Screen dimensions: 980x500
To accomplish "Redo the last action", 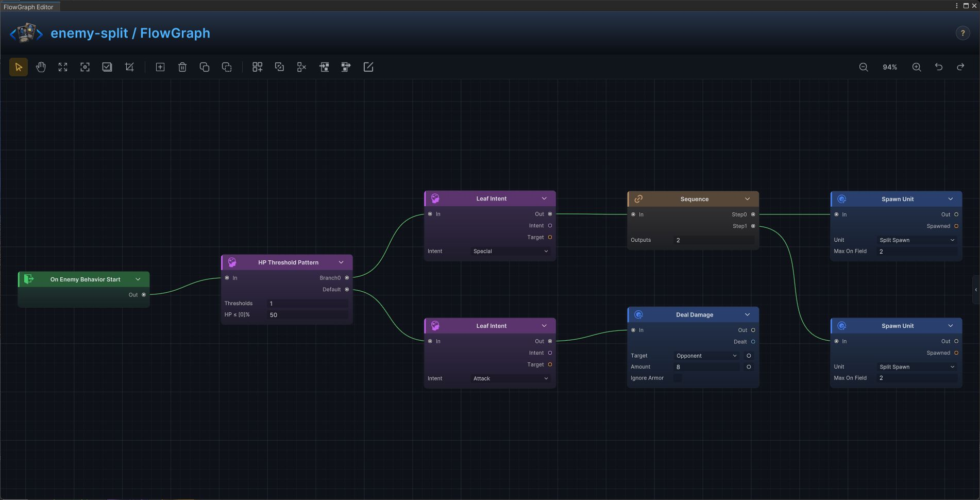I will pyautogui.click(x=960, y=67).
